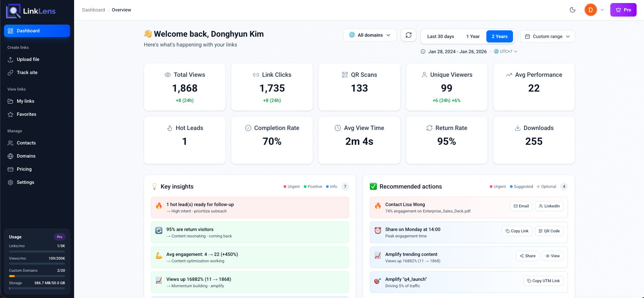Click the Avg View Time clock icon
Screen dimensions: 644x298
click(338, 128)
